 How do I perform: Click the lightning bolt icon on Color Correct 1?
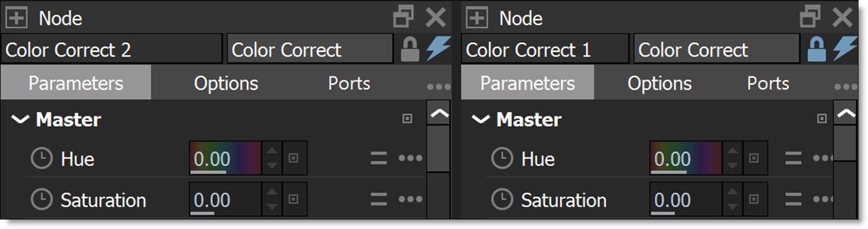(845, 49)
